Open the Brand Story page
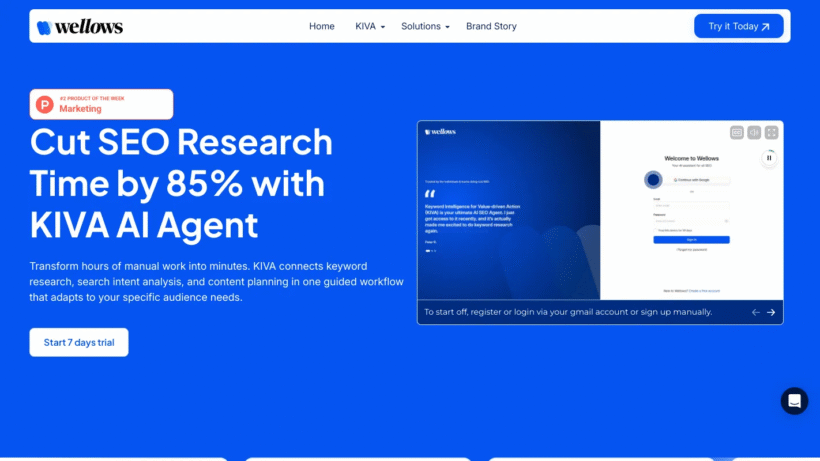The image size is (820, 461). tap(491, 26)
